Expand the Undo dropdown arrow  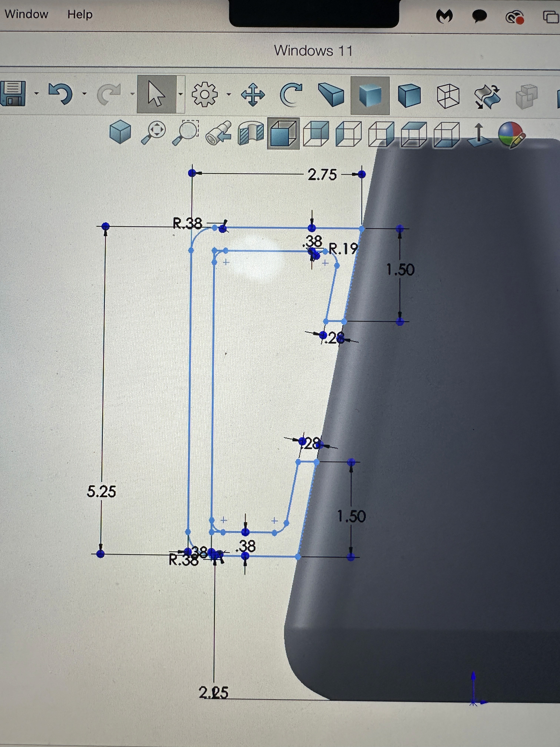point(84,94)
